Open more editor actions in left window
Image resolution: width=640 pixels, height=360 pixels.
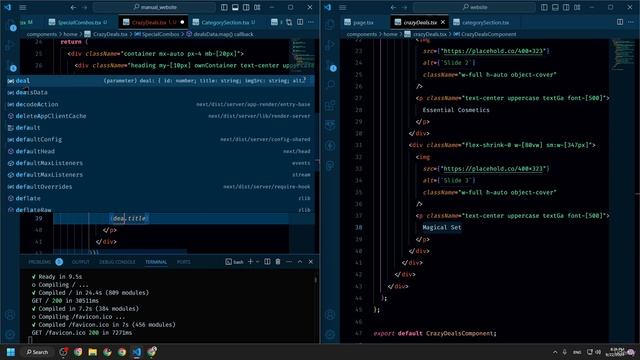(x=311, y=22)
